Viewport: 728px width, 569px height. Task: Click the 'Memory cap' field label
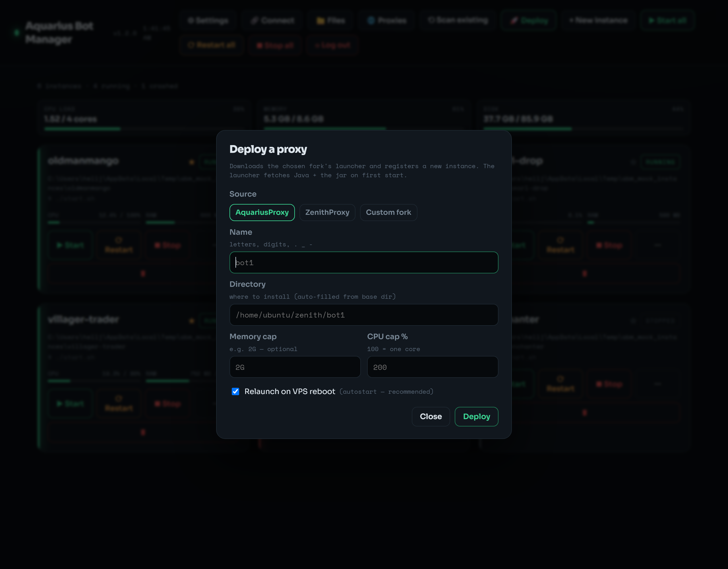253,337
